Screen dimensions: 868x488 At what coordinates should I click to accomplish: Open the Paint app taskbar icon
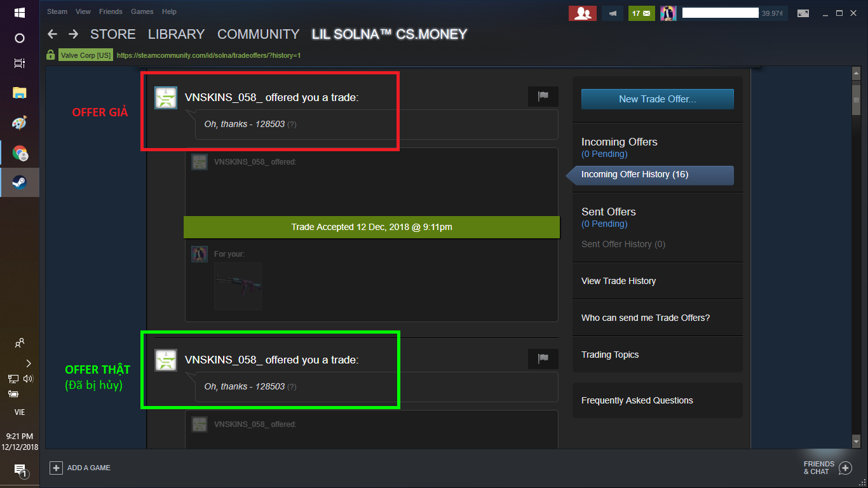pos(19,123)
